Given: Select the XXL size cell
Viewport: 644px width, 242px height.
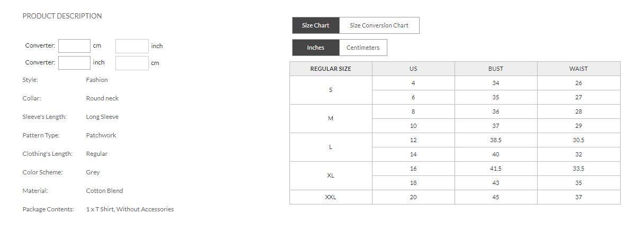Looking at the screenshot, I should click(331, 197).
